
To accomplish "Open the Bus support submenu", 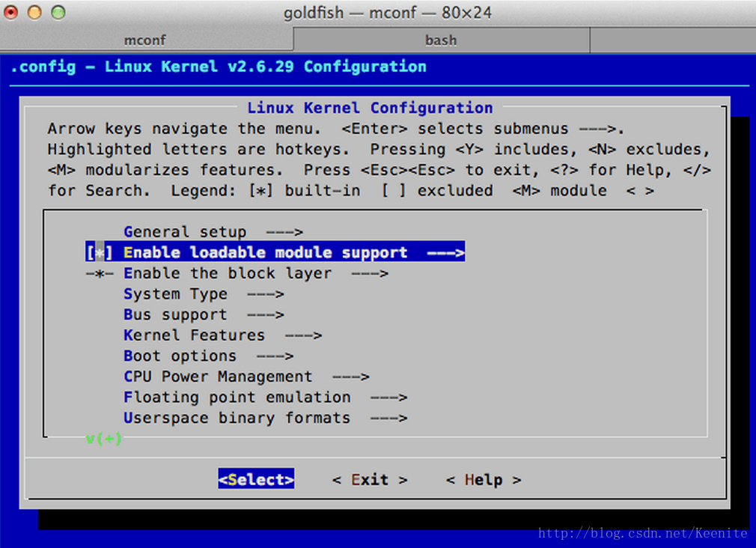I will (204, 315).
